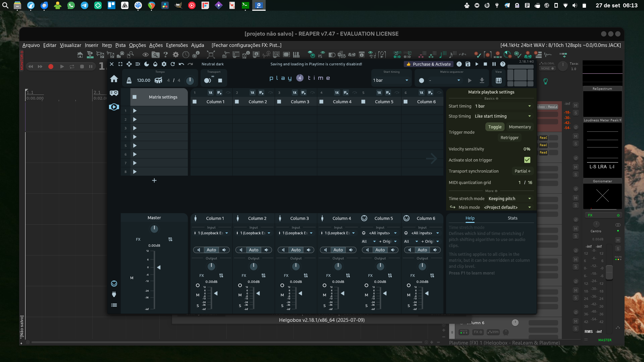Click the Master volume fader handle
The width and height of the screenshot is (644, 362).
pos(159,267)
